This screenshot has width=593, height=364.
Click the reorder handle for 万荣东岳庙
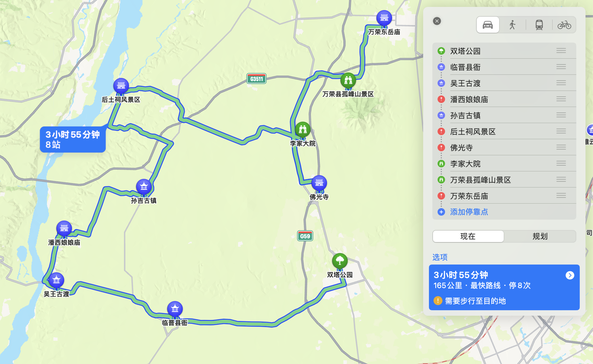coord(561,196)
